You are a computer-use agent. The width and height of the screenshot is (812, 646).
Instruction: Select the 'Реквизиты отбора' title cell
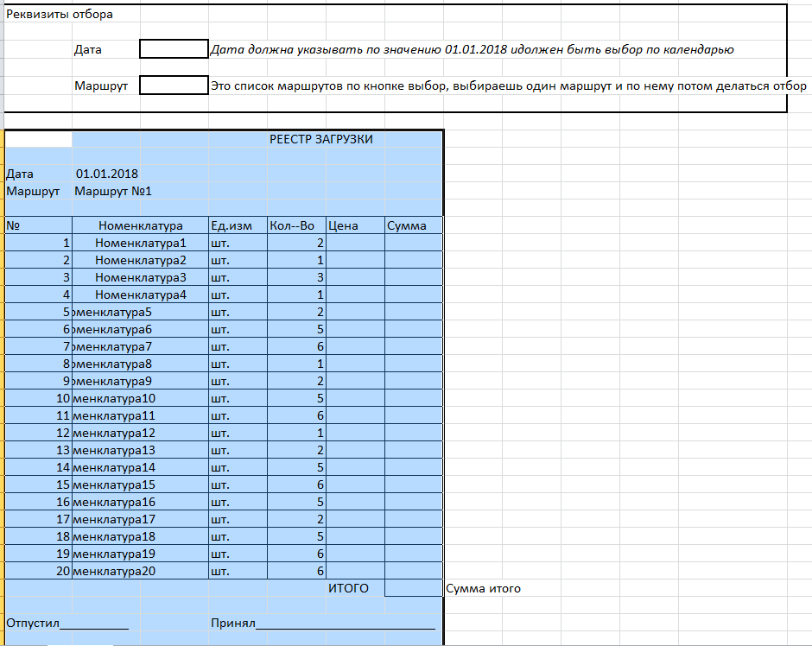point(60,15)
